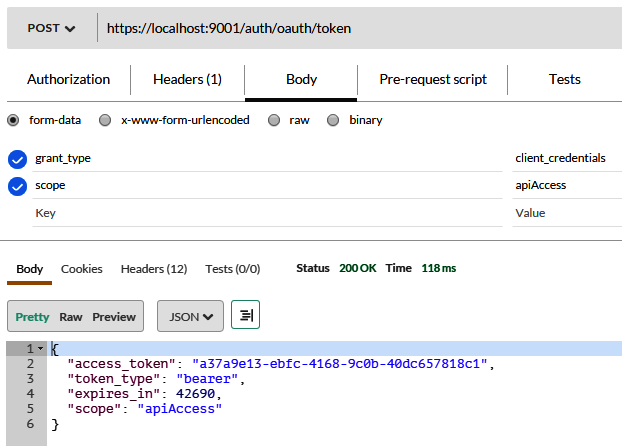Switch to the Authorization tab
622x446 pixels.
68,79
